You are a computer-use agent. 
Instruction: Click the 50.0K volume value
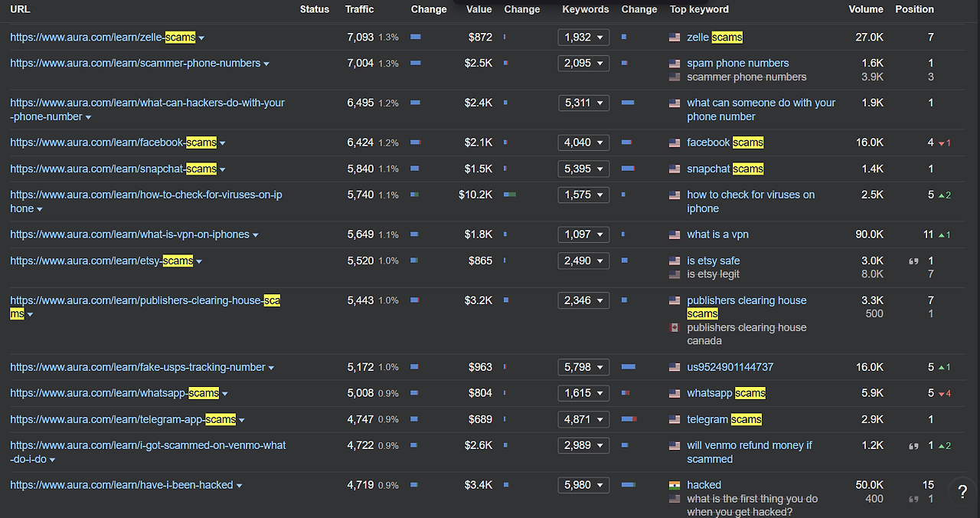tap(869, 484)
